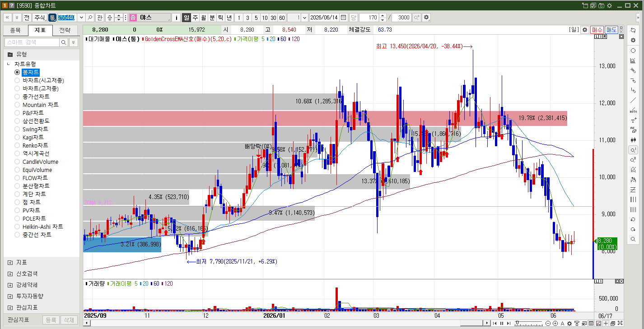The image size is (644, 329).
Task: Open the stock code dropdown arrow
Action: (81, 18)
